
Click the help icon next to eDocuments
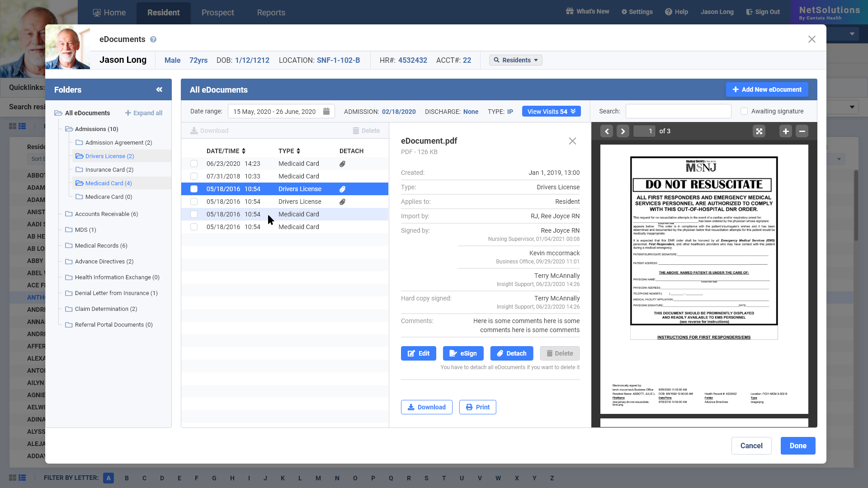click(153, 39)
